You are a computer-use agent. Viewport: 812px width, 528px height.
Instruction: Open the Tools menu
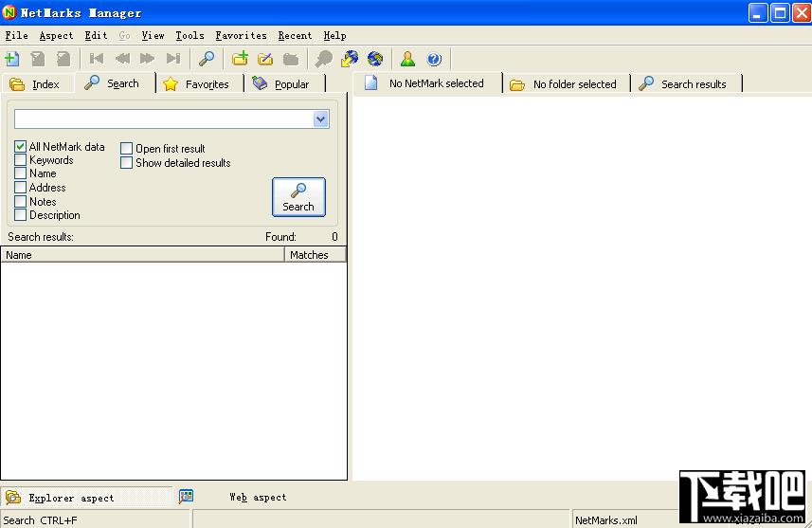tap(189, 35)
